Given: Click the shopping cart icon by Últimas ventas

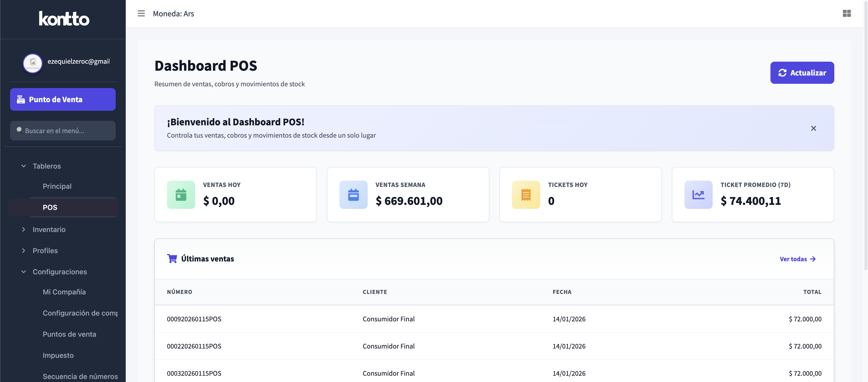Looking at the screenshot, I should (172, 259).
